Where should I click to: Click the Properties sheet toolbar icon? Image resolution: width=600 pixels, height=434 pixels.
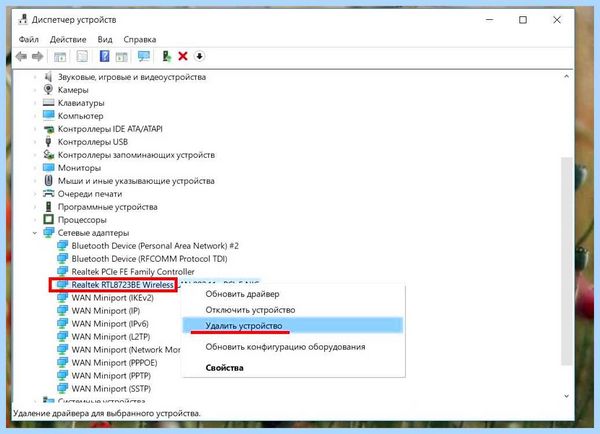pos(82,56)
